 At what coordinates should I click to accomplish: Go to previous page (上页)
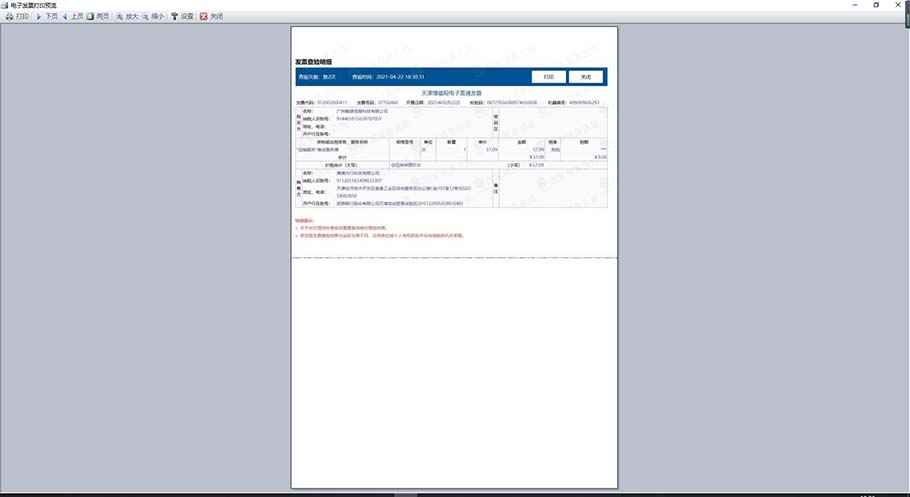click(71, 17)
